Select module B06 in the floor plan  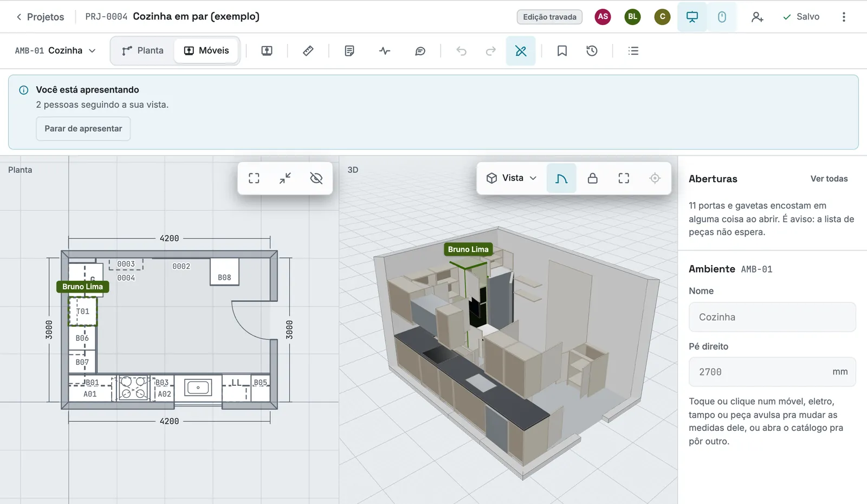pos(82,338)
